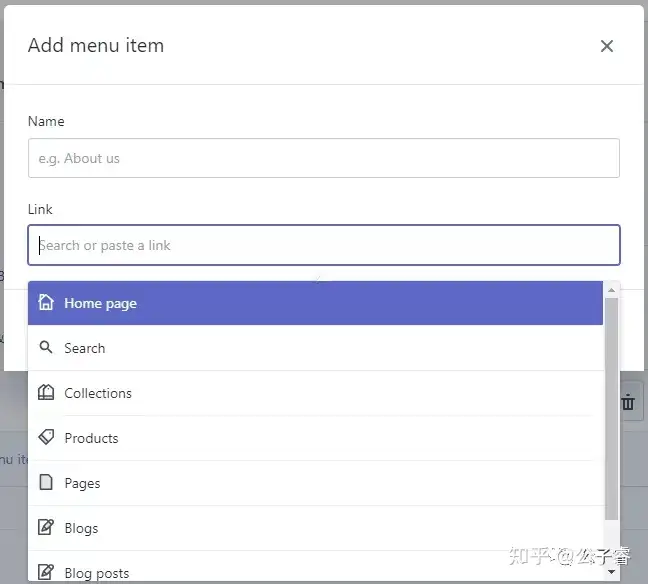Focus the Search or paste a link field
Viewport: 648px width, 584px height.
point(324,245)
